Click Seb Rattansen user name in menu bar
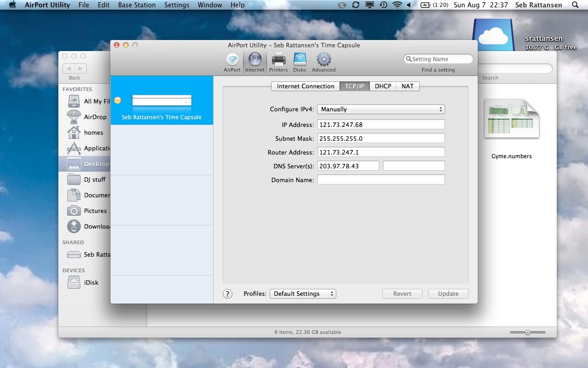The height and width of the screenshot is (368, 588). [x=537, y=5]
